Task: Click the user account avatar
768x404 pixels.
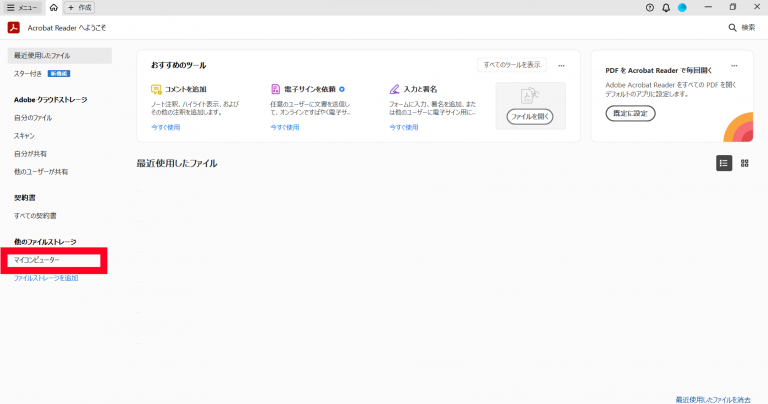Action: tap(682, 7)
